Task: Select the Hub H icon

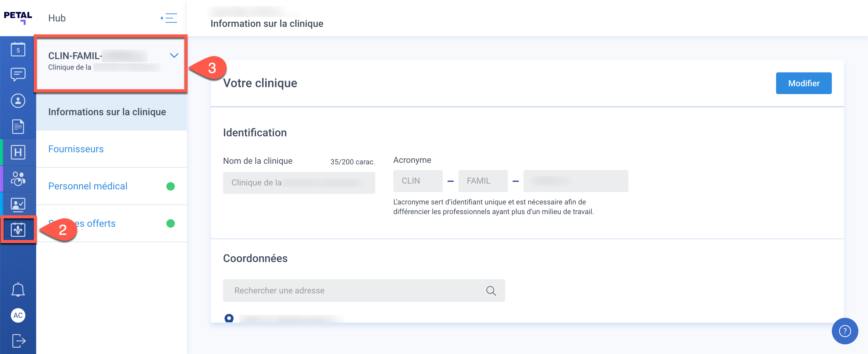Action: coord(18,152)
